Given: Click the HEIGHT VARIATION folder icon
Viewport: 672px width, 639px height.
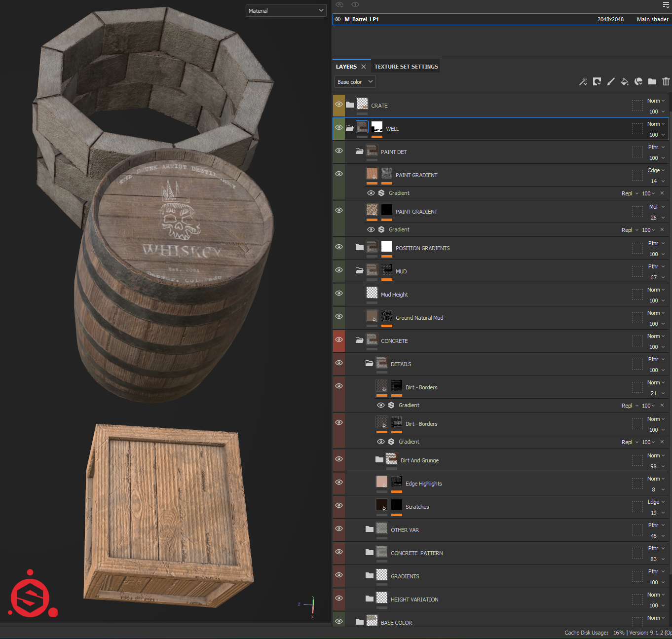Looking at the screenshot, I should pos(370,599).
